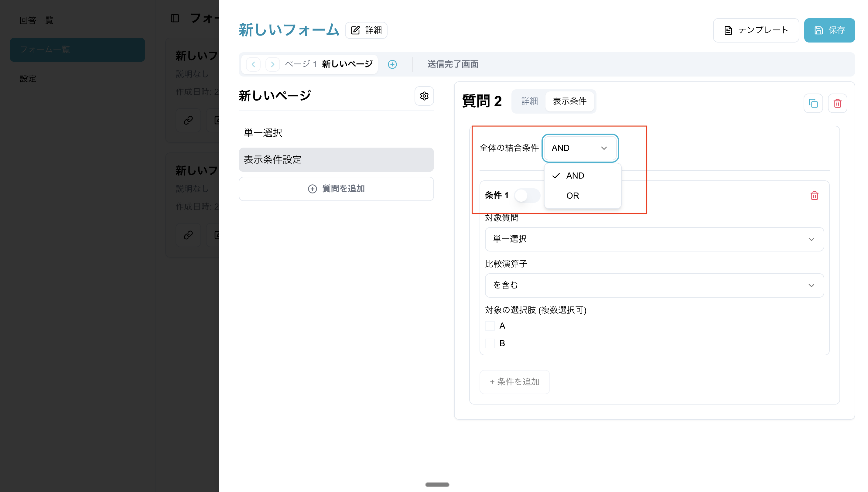
Task: Go to next page with right chevron
Action: pyautogui.click(x=272, y=64)
